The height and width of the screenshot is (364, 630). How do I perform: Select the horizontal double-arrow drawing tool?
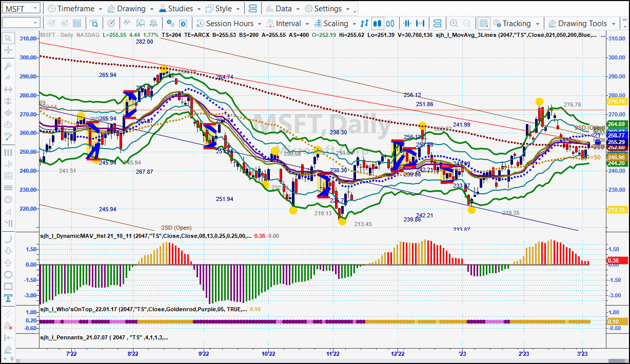click(8, 89)
